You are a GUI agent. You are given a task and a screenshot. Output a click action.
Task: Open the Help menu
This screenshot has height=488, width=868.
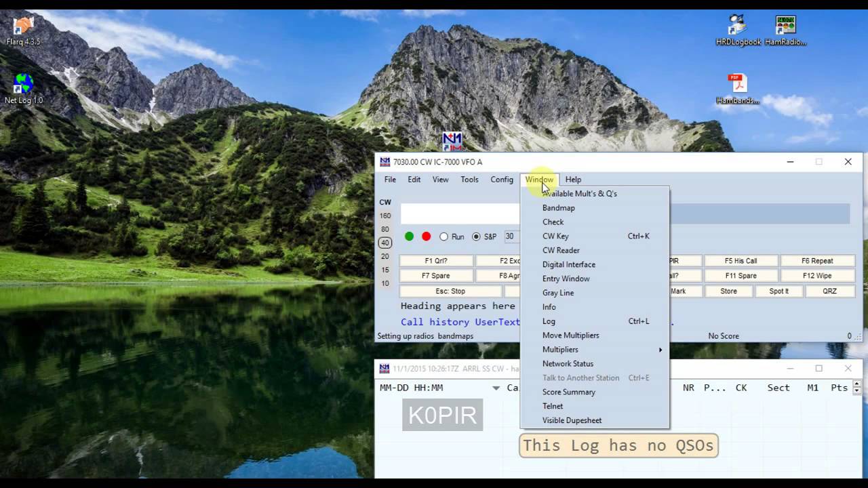(573, 180)
